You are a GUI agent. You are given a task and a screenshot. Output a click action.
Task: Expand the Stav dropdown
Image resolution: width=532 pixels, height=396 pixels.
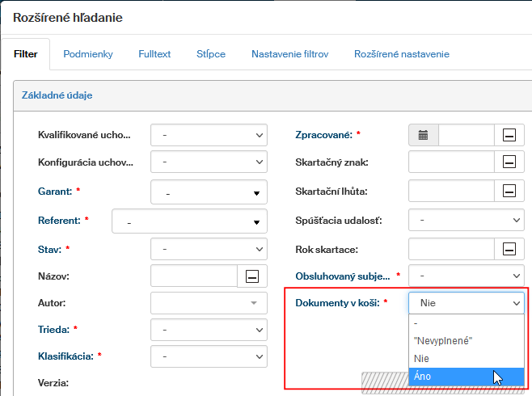[x=209, y=248]
